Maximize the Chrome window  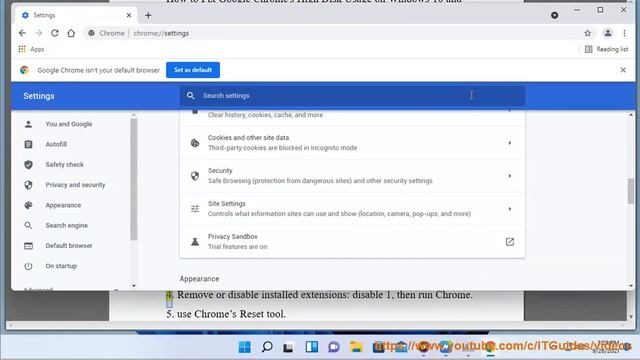pyautogui.click(x=600, y=10)
